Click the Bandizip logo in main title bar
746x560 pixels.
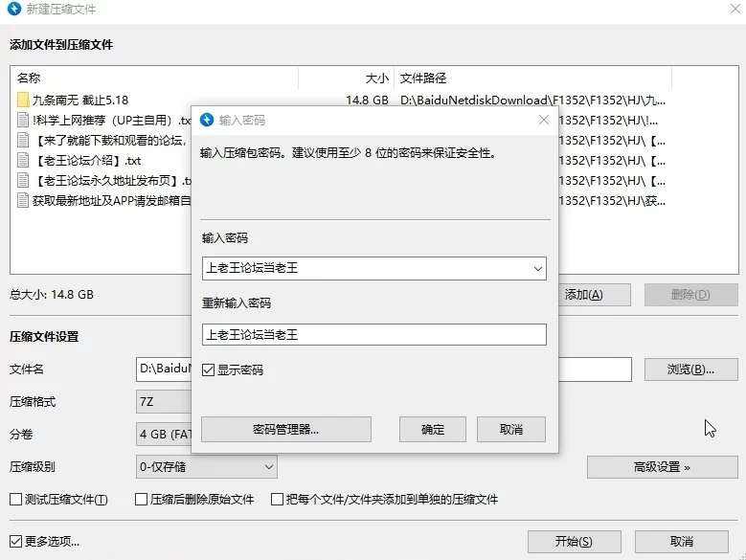(14, 9)
